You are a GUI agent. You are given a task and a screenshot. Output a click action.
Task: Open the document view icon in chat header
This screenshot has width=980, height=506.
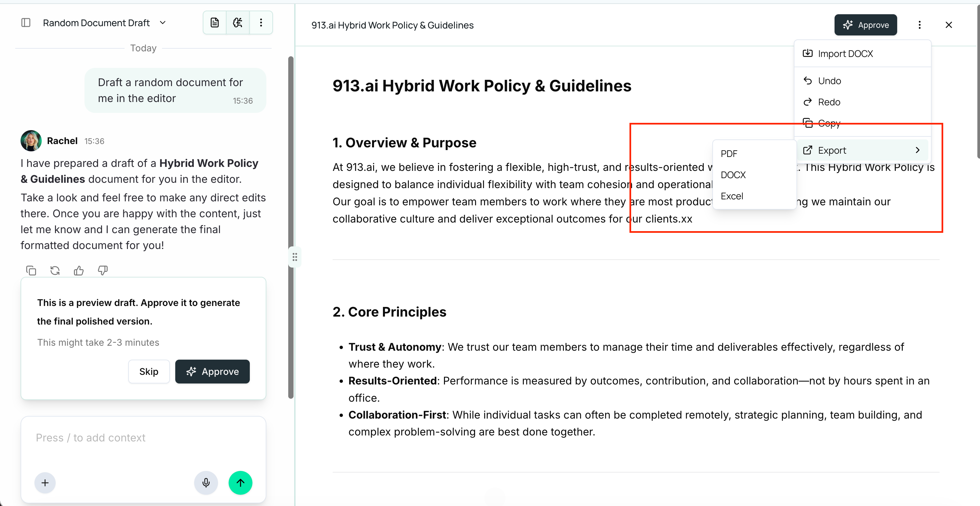[215, 23]
